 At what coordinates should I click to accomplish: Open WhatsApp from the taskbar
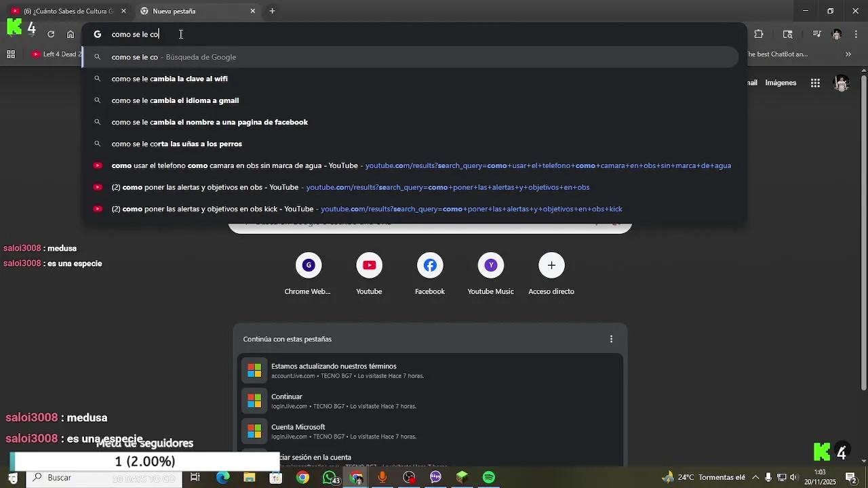tap(330, 478)
